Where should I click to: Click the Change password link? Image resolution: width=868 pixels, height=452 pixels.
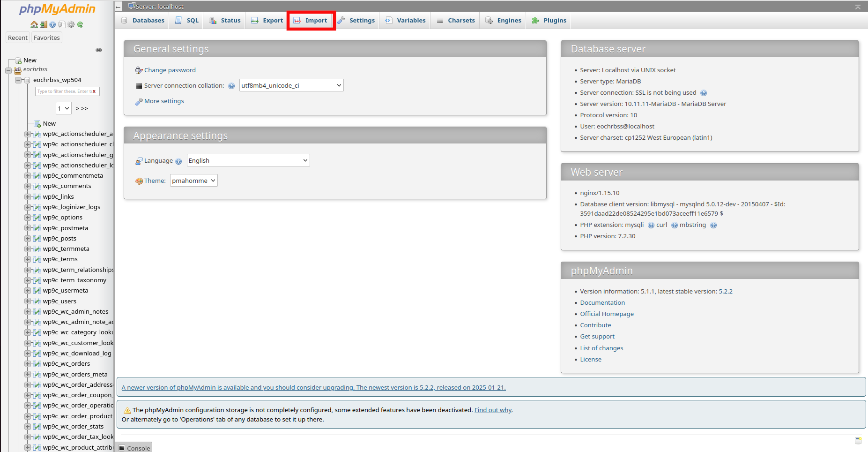click(x=170, y=70)
